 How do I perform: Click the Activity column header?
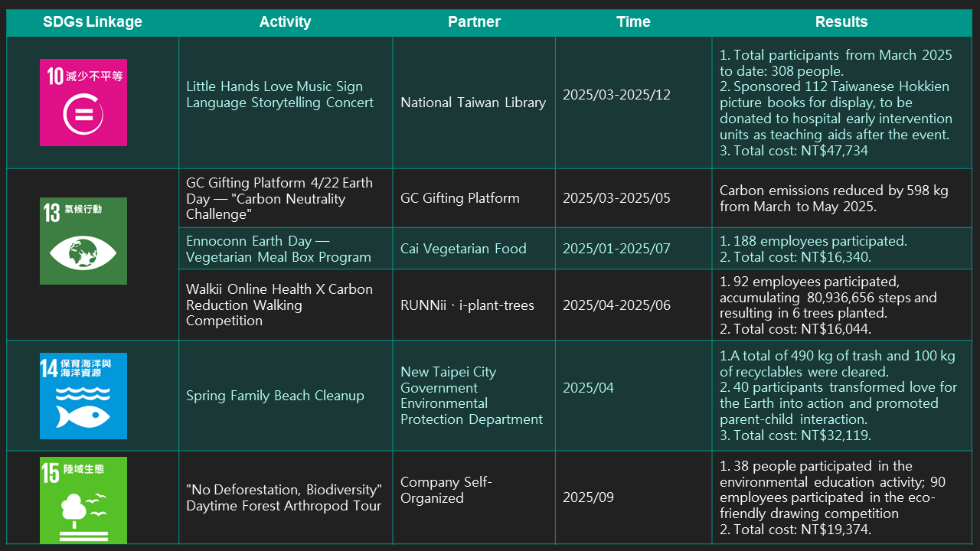point(285,21)
